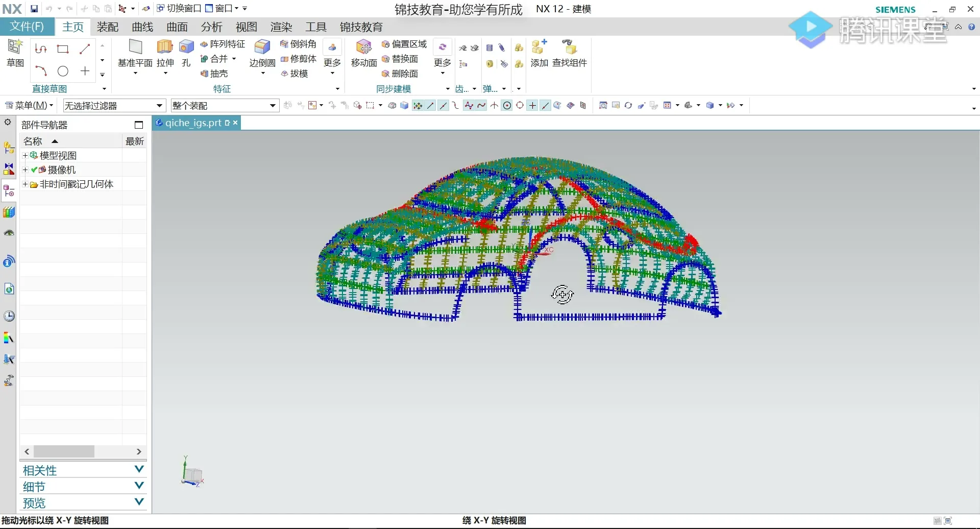Open the 文件(F) menu
Screen dimensions: 980x529
[27, 27]
